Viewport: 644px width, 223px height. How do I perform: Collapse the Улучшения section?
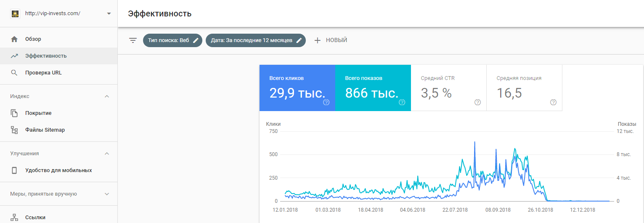[x=107, y=154]
